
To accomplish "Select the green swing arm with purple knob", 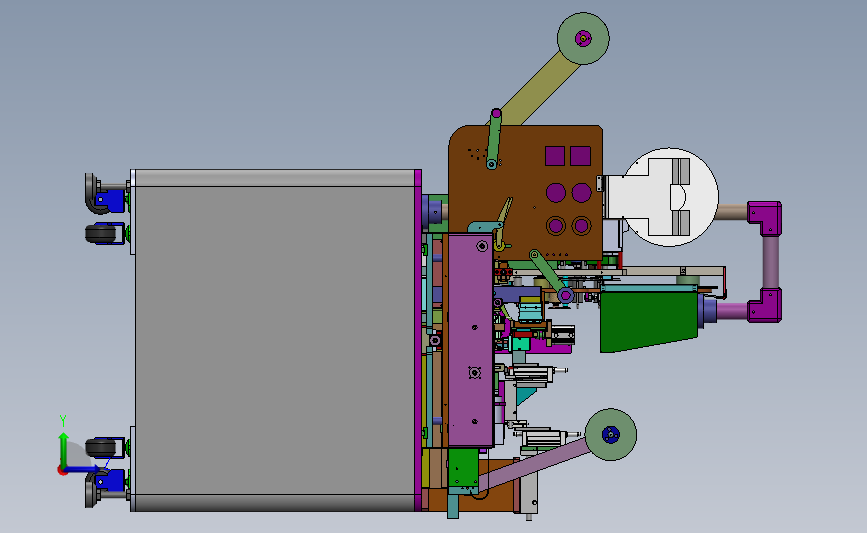I will (x=494, y=139).
